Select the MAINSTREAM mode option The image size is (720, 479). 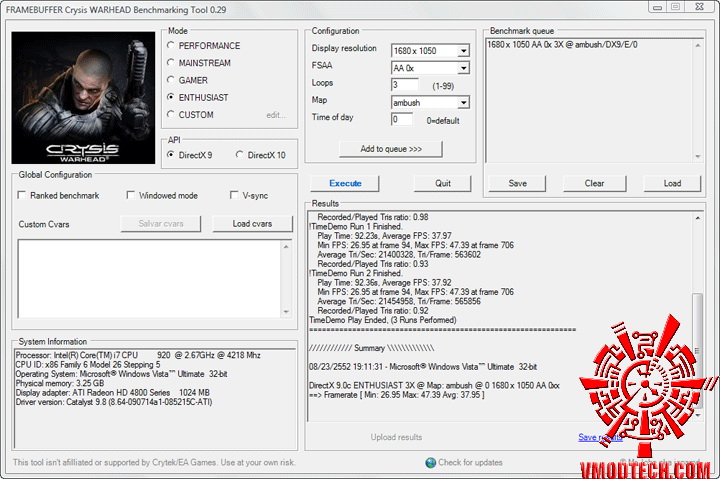(x=171, y=62)
